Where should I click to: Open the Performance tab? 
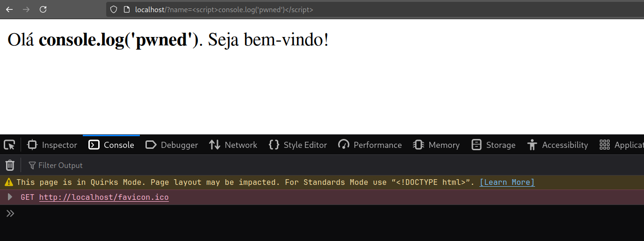[370, 145]
